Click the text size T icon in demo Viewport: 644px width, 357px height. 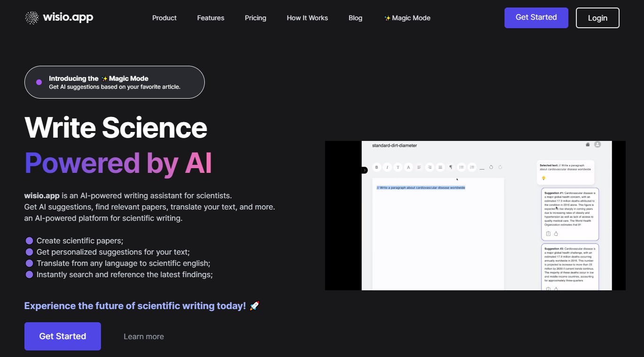click(x=398, y=167)
